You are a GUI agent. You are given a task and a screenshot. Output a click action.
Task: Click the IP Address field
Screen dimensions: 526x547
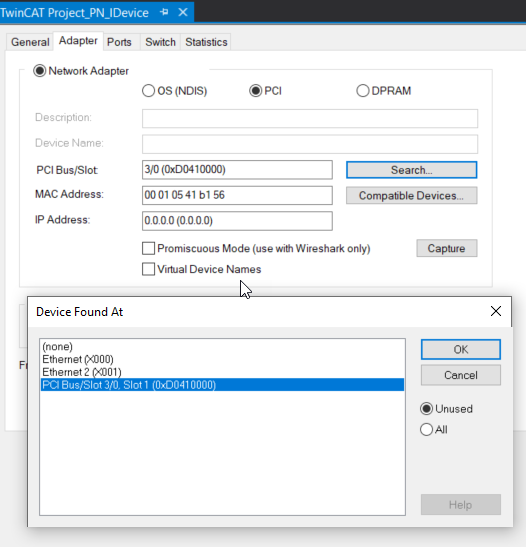click(237, 221)
